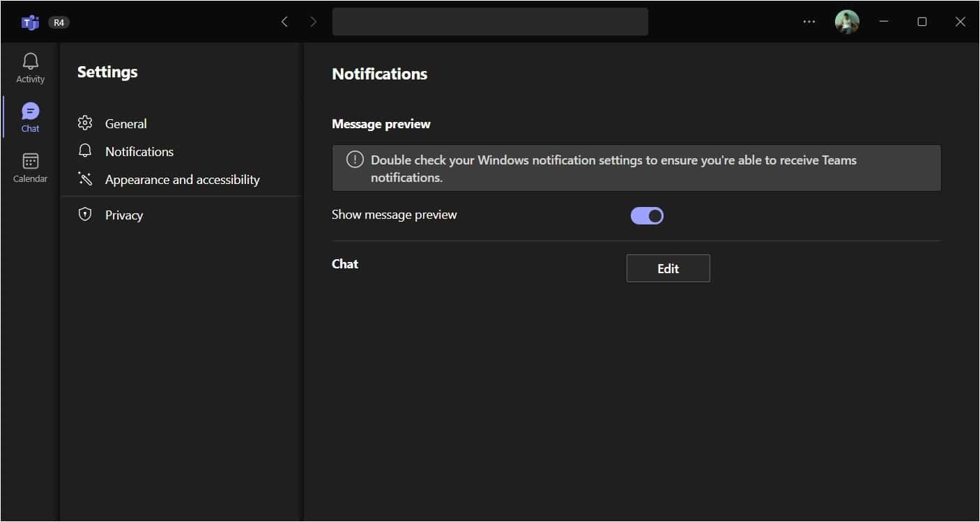Screen dimensions: 980x522
Task: Open the Calendar icon in sidebar
Action: [31, 161]
